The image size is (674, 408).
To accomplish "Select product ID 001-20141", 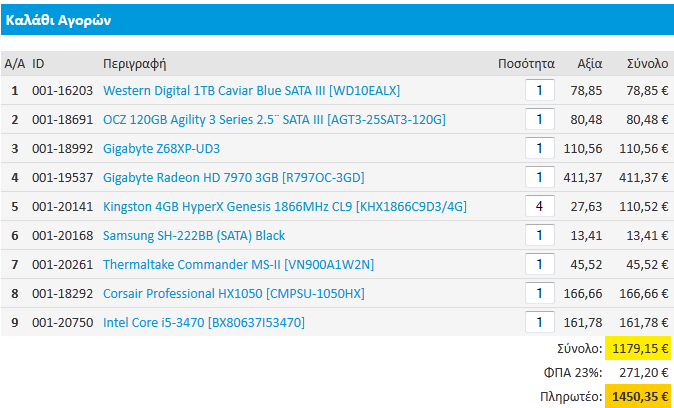I will (x=62, y=207).
